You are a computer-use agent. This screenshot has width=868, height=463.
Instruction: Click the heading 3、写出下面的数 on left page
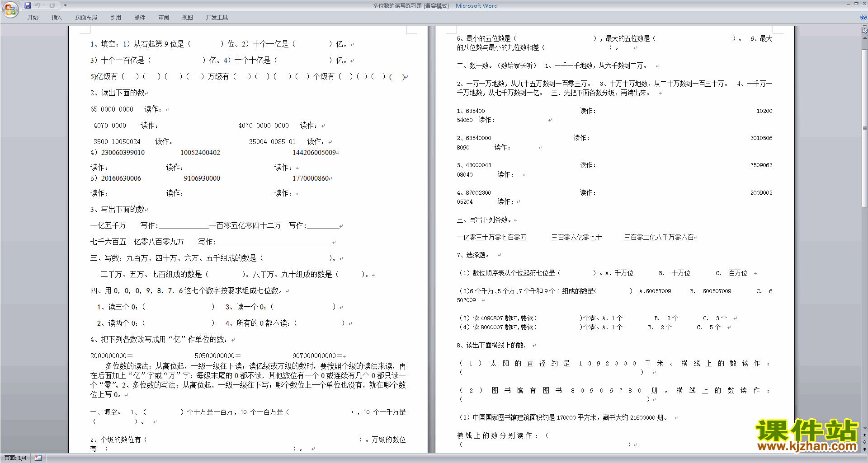point(118,210)
